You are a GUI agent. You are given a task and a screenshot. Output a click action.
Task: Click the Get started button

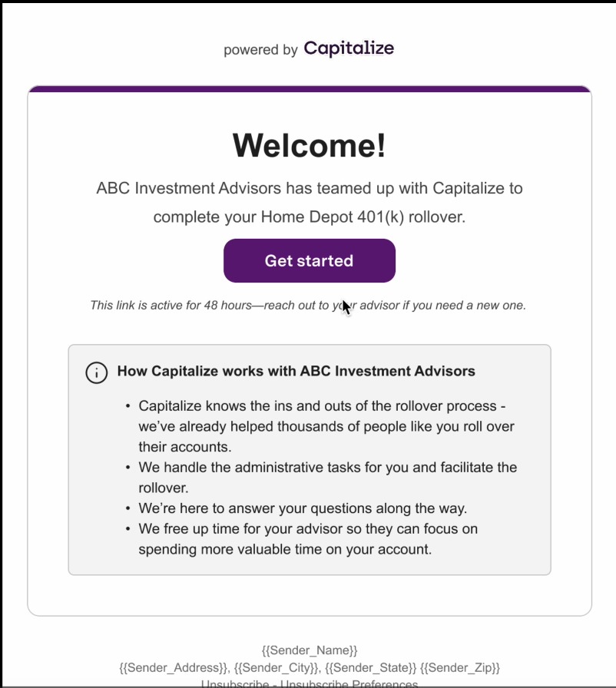(x=309, y=260)
